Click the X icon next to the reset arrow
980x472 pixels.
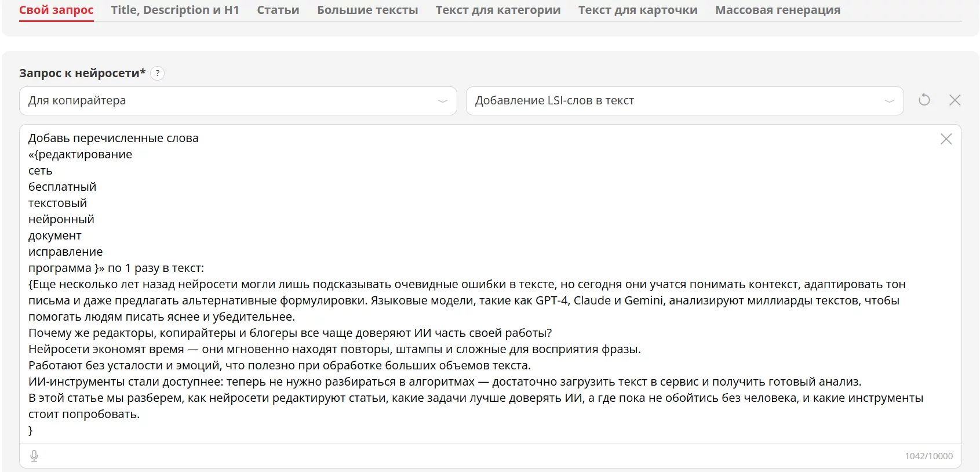click(x=955, y=100)
